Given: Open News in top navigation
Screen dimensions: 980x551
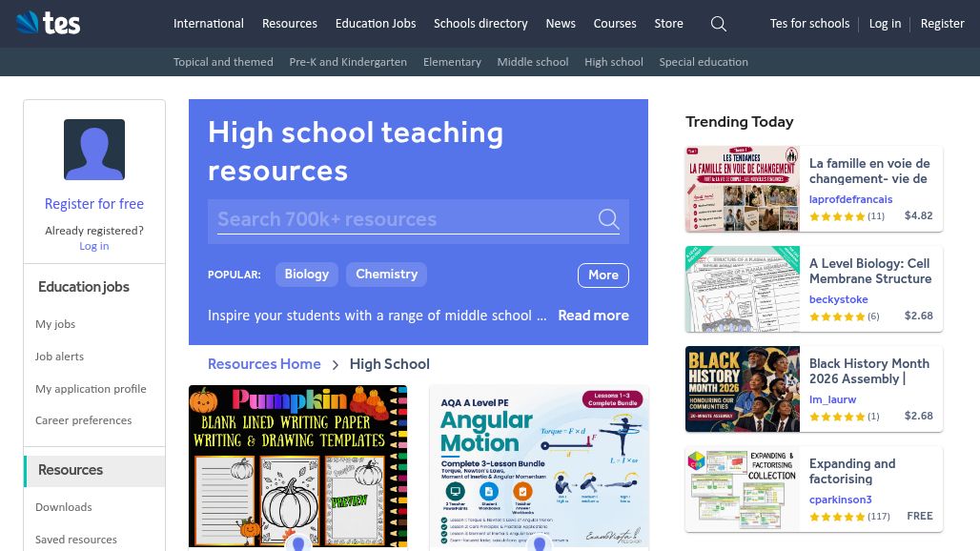Looking at the screenshot, I should coord(561,23).
